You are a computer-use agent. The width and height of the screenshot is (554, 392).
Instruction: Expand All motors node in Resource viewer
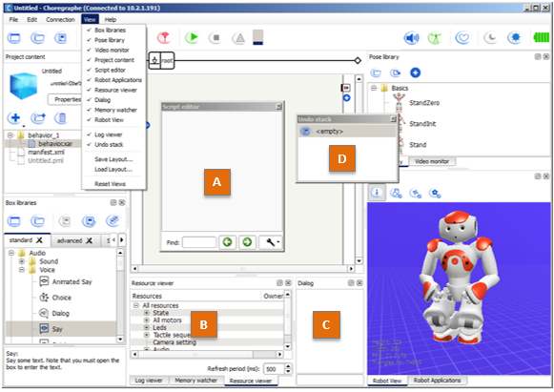147,320
